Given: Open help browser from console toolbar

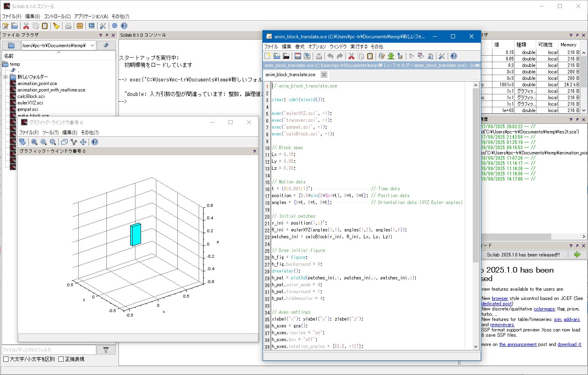Looking at the screenshot, I should [124, 26].
